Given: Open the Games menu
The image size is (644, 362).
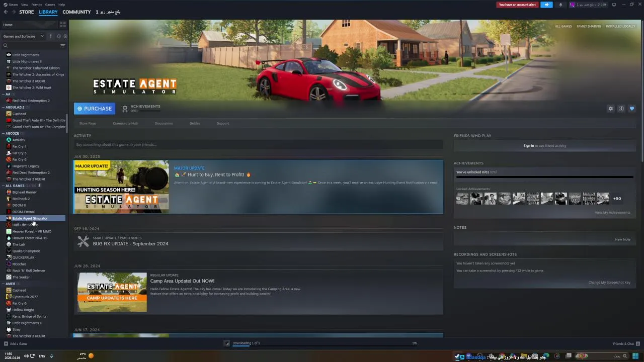Looking at the screenshot, I should pyautogui.click(x=50, y=5).
